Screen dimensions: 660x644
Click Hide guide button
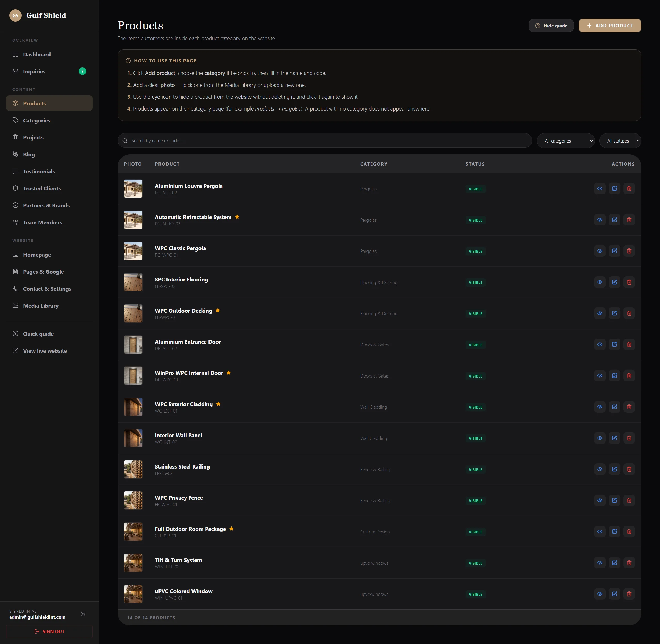pos(551,26)
